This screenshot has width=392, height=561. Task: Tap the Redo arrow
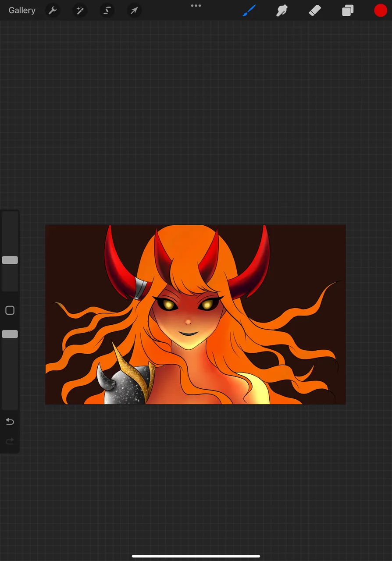10,441
